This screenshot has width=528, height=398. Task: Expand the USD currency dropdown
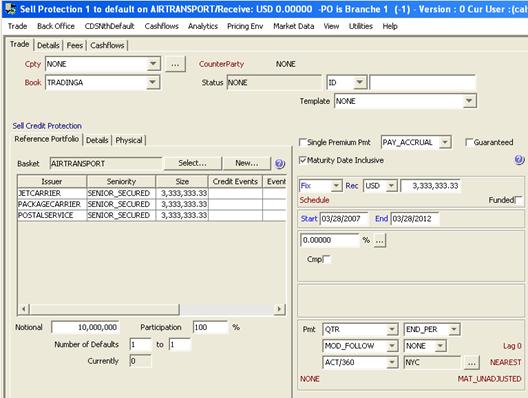coord(391,186)
